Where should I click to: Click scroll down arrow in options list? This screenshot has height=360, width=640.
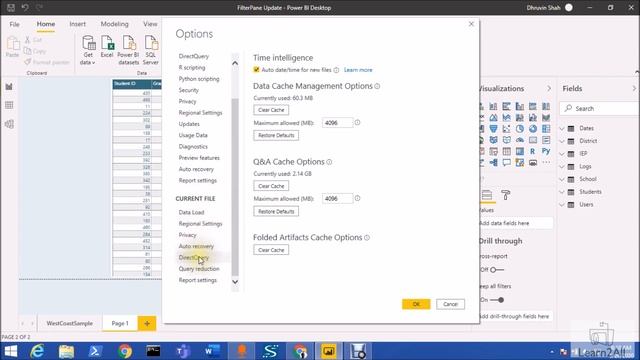click(x=235, y=282)
